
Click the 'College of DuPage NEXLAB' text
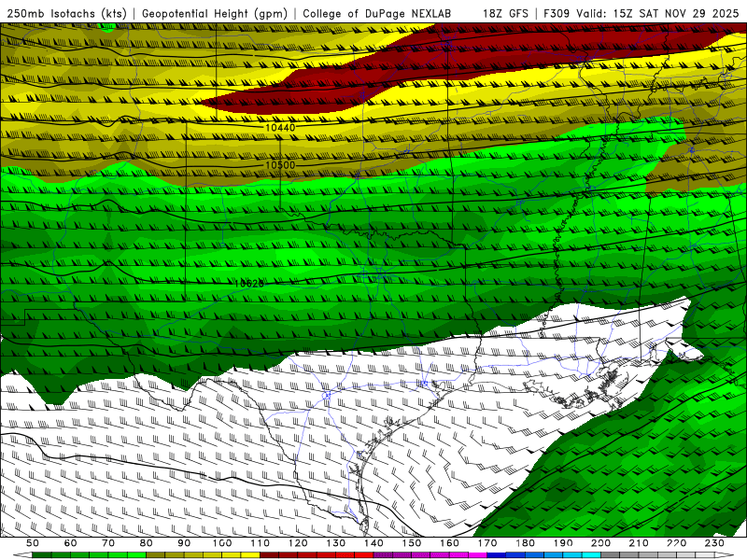pyautogui.click(x=377, y=13)
